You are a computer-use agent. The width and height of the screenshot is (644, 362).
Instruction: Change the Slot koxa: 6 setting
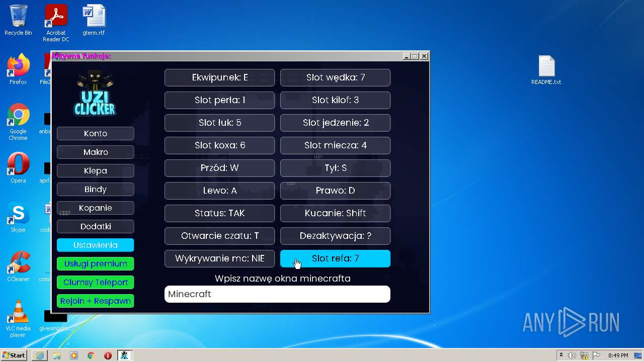pyautogui.click(x=220, y=145)
